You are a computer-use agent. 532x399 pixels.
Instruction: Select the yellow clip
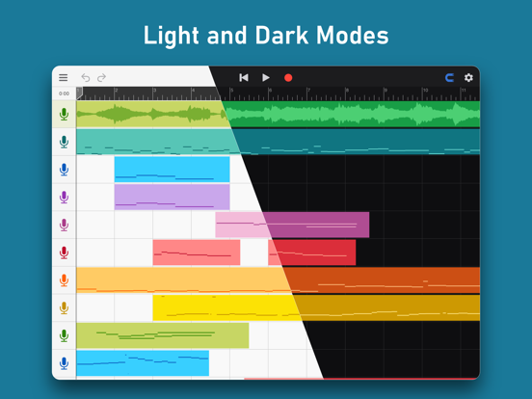click(x=316, y=307)
